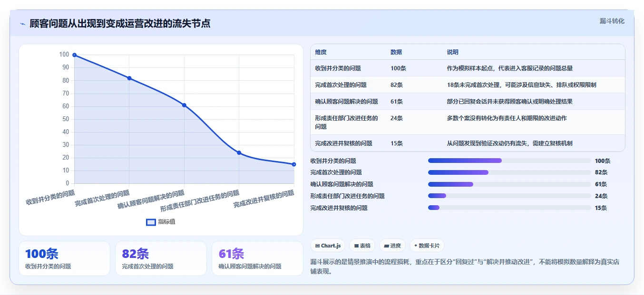The image size is (644, 295).
Task: Click the 82条 data card
Action: point(161,258)
